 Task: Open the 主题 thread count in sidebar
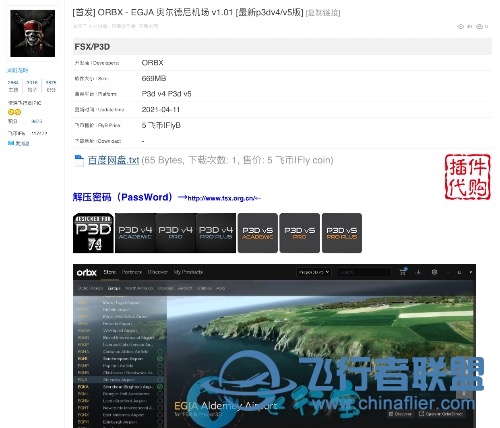pyautogui.click(x=13, y=86)
